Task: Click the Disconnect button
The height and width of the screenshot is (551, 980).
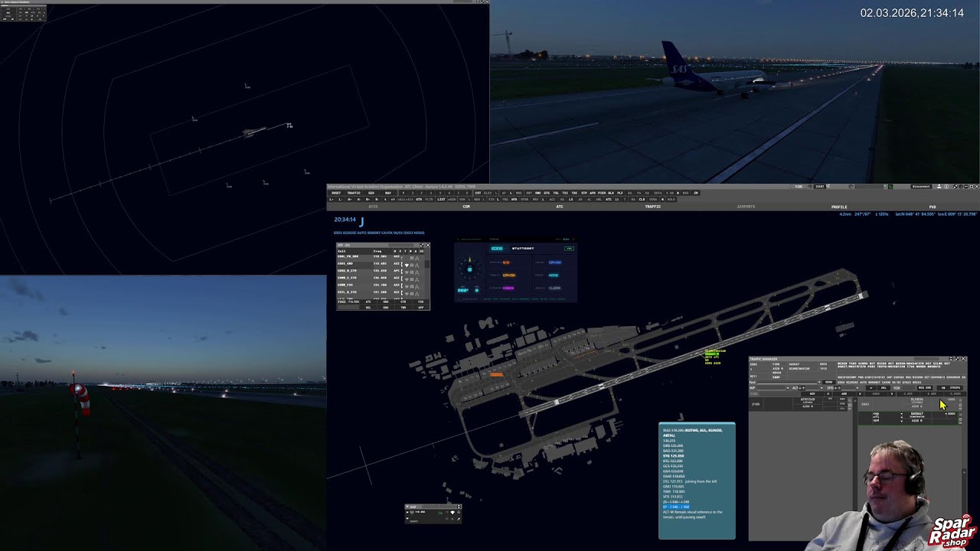Action: tap(921, 186)
